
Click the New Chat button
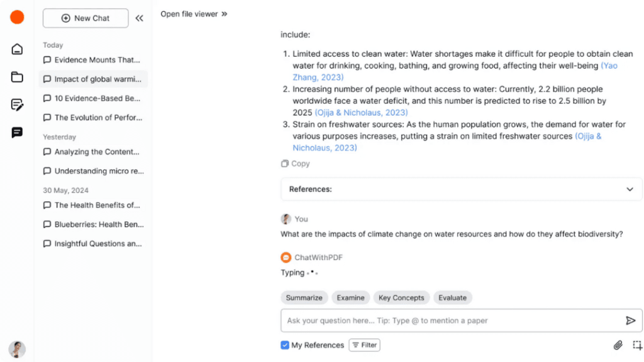tap(86, 18)
